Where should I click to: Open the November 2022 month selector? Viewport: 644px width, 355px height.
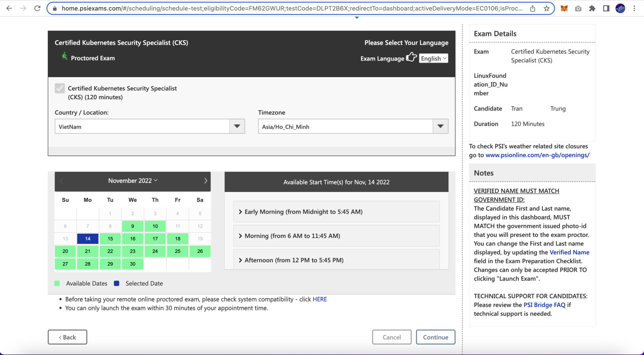pos(133,181)
